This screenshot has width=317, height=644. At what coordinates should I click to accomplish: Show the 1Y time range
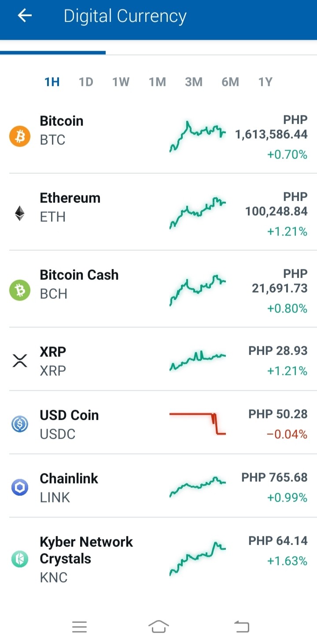265,82
